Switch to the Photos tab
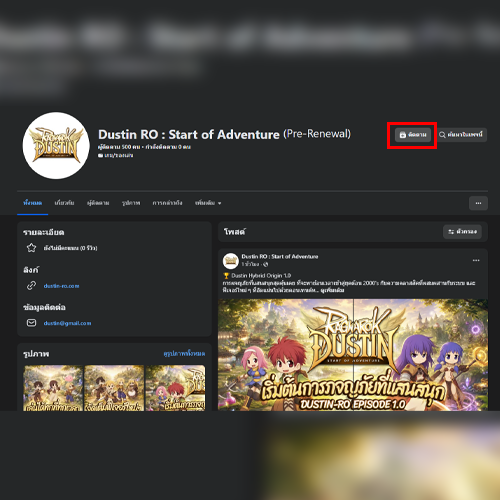The height and width of the screenshot is (500, 500). 131,203
